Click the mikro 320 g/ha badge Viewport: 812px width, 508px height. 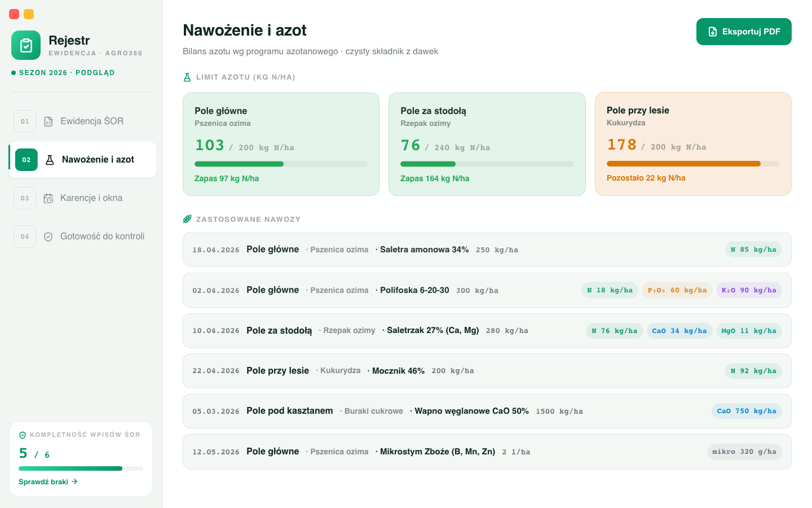[744, 452]
